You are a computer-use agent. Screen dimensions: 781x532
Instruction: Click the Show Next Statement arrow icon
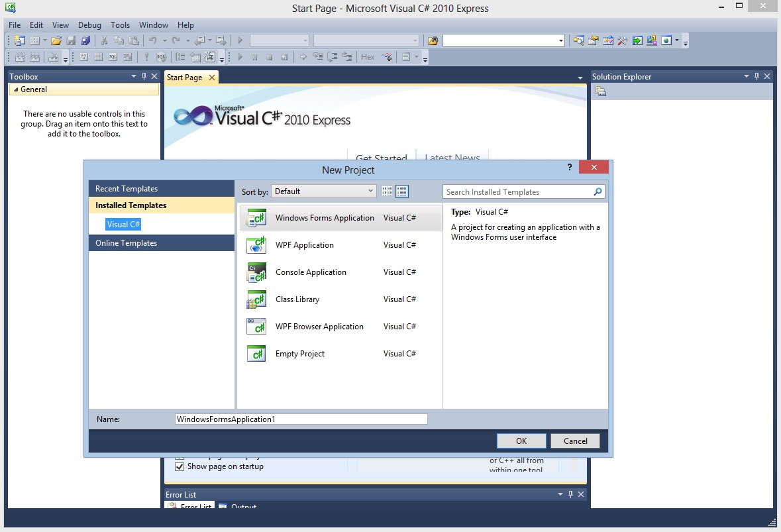tap(303, 57)
